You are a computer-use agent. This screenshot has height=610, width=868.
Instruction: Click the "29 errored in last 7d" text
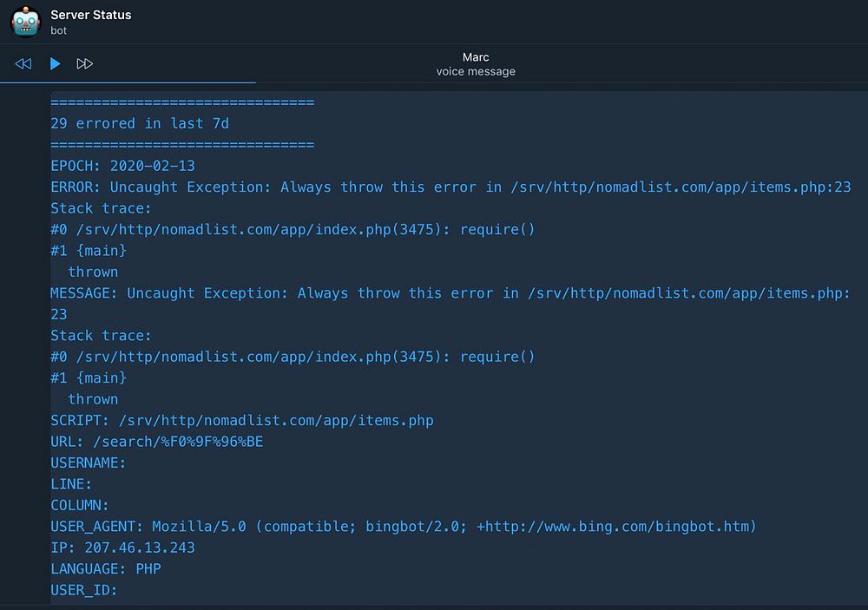[140, 124]
